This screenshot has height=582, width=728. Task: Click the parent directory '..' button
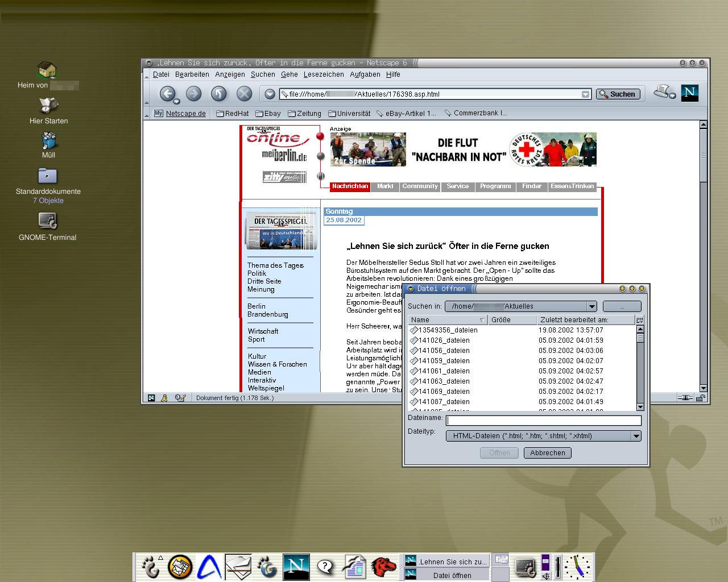[x=622, y=306]
